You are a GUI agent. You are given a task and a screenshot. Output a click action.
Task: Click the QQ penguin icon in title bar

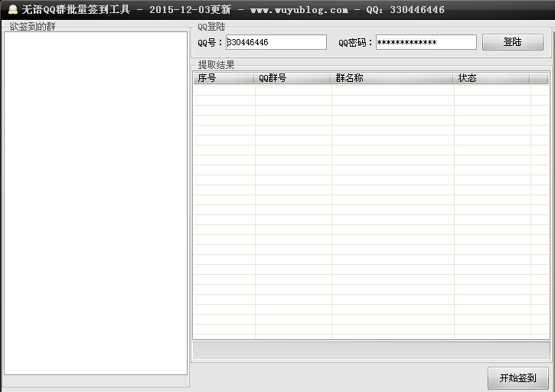[11, 10]
